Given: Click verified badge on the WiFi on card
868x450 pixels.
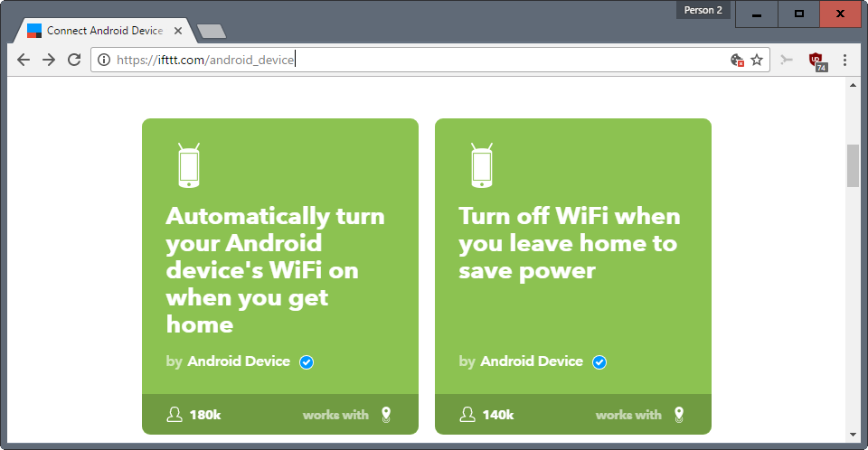Looking at the screenshot, I should click(307, 362).
